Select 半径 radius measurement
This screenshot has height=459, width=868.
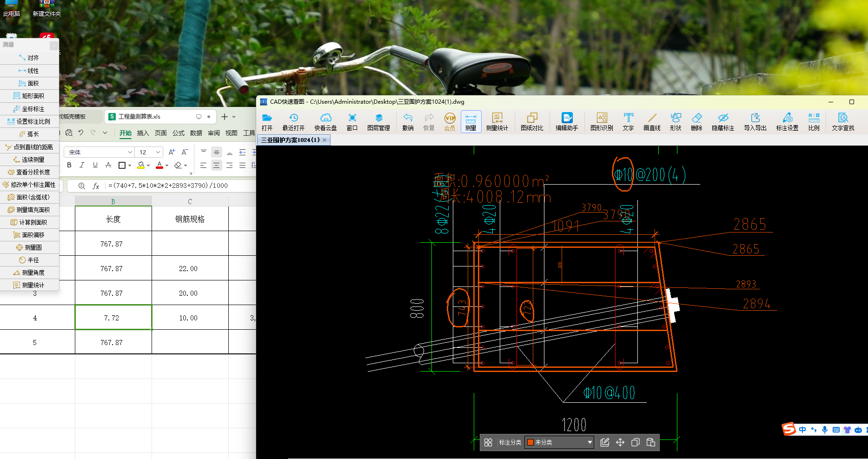click(29, 260)
